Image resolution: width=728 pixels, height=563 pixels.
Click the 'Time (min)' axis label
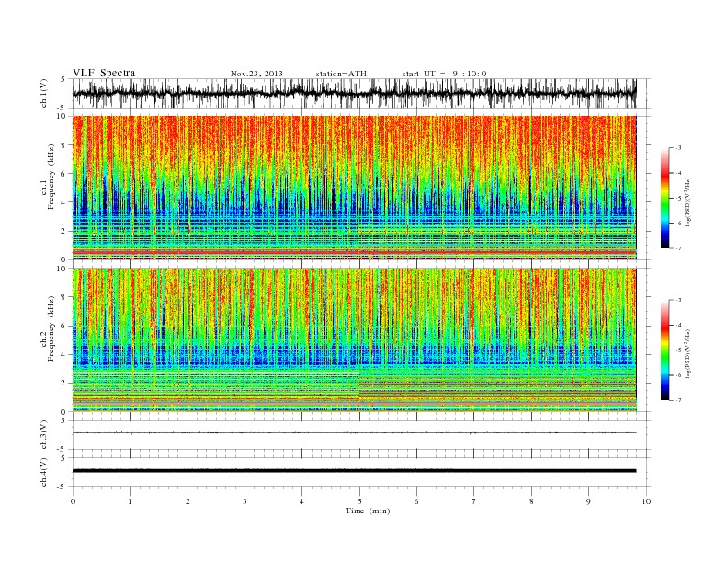[x=368, y=511]
